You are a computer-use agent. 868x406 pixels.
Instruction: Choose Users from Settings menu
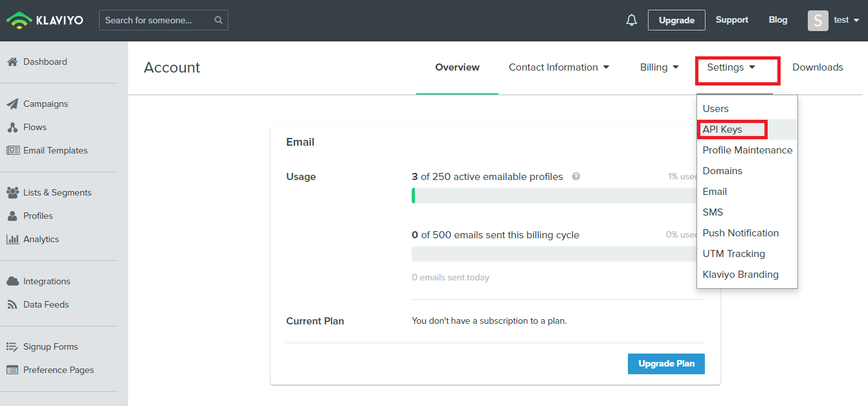point(748,109)
